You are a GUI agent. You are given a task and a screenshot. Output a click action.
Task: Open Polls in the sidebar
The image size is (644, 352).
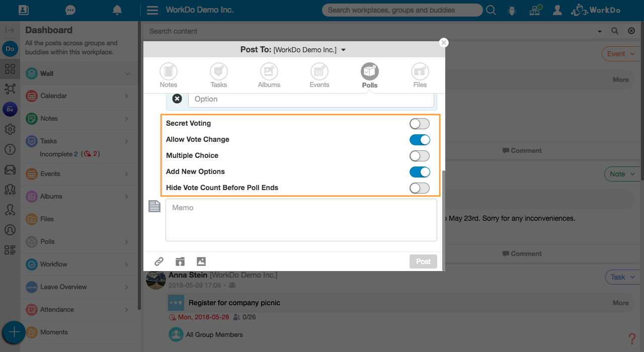click(x=80, y=242)
